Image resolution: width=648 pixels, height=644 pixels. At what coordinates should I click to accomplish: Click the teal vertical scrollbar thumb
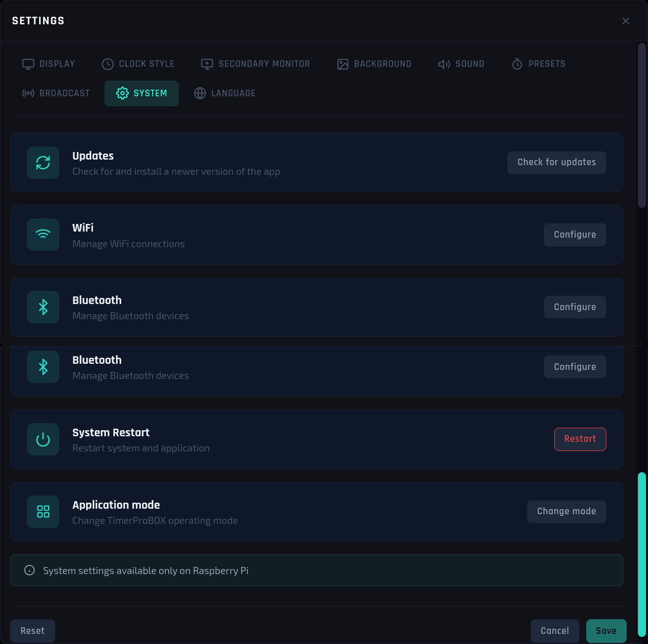[x=642, y=554]
